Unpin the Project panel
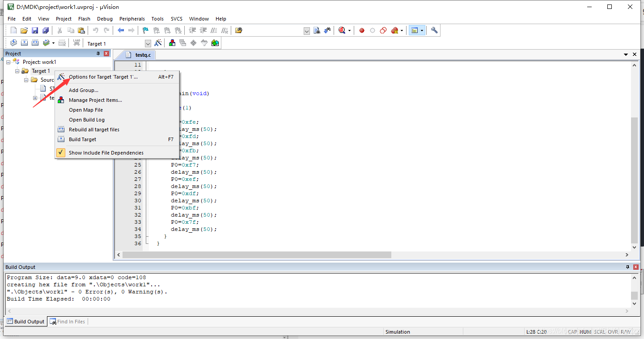644x339 pixels. [98, 54]
